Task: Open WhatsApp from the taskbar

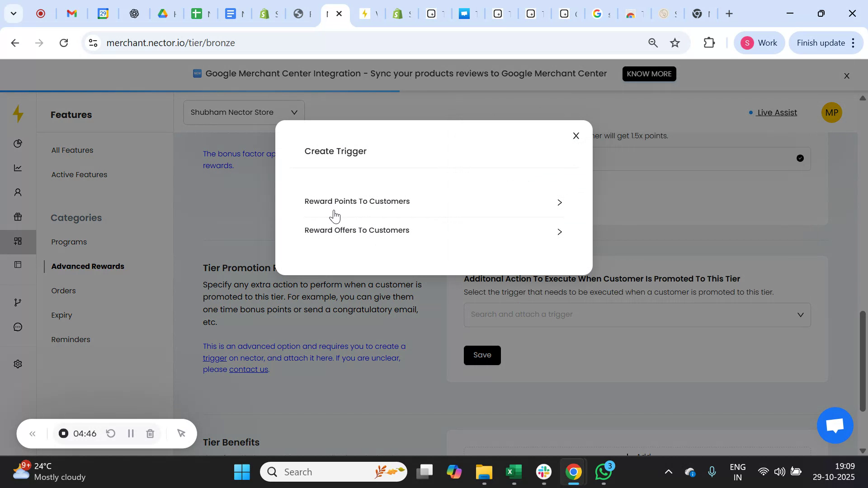Action: (603, 471)
